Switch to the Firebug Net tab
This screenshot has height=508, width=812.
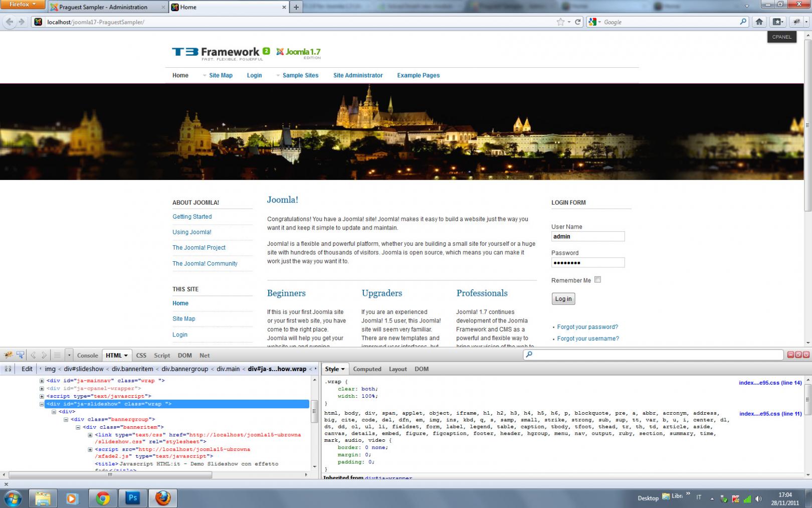pos(205,355)
